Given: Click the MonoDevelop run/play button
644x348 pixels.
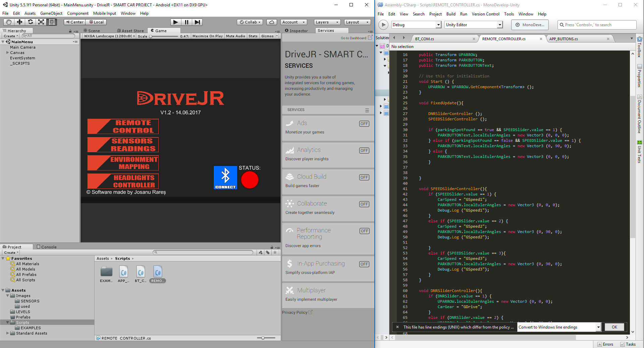Looking at the screenshot, I should 383,25.
